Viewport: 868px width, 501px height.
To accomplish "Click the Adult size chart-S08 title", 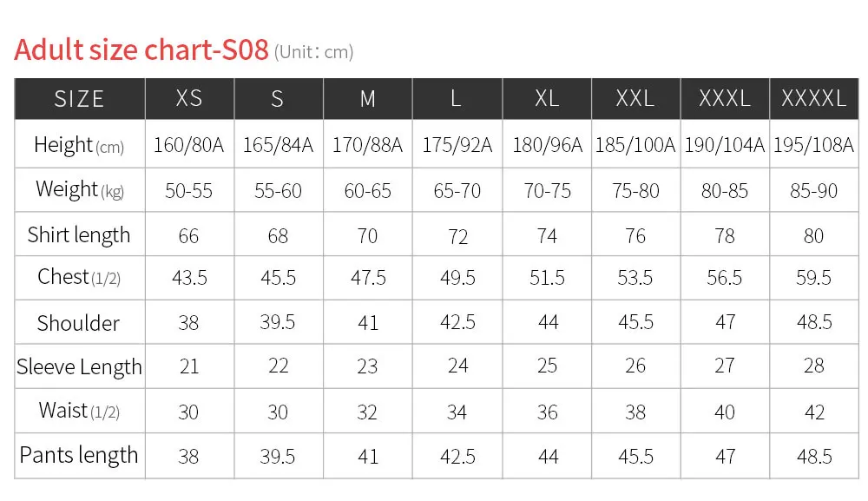I will pos(141,49).
